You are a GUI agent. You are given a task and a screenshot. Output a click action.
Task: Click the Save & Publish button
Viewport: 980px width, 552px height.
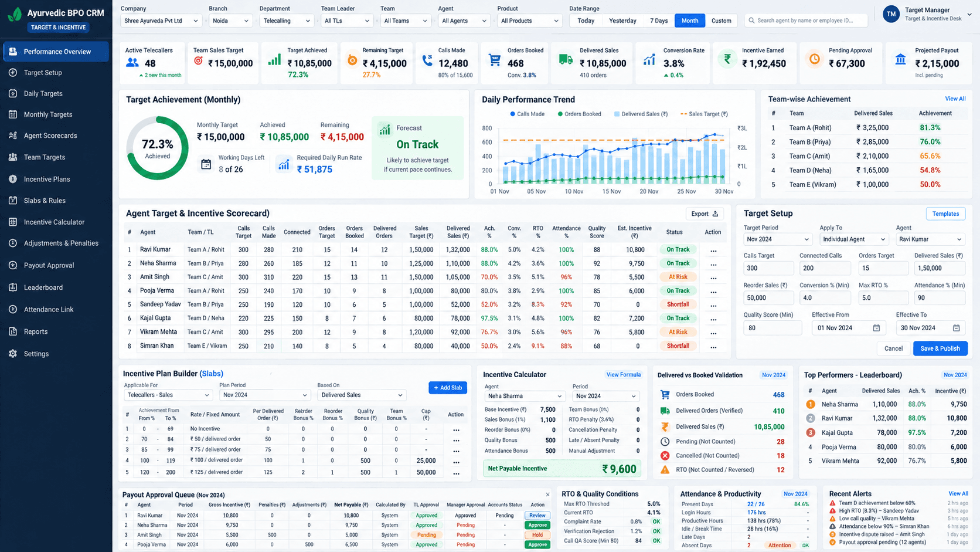pos(940,348)
